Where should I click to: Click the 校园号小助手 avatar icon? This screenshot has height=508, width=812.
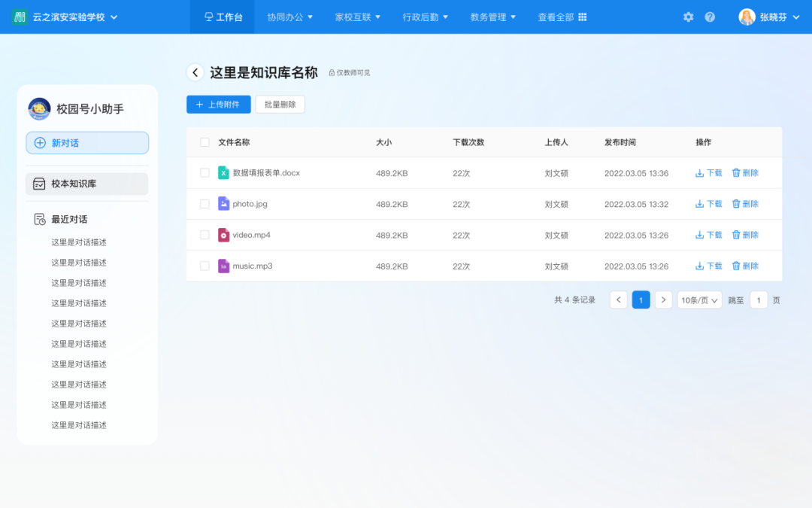click(x=38, y=108)
